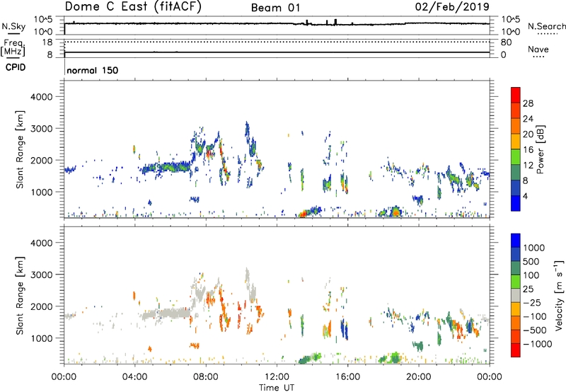Click the '500' tick on Velocity scale
The height and width of the screenshot is (392, 566).
pyautogui.click(x=531, y=262)
